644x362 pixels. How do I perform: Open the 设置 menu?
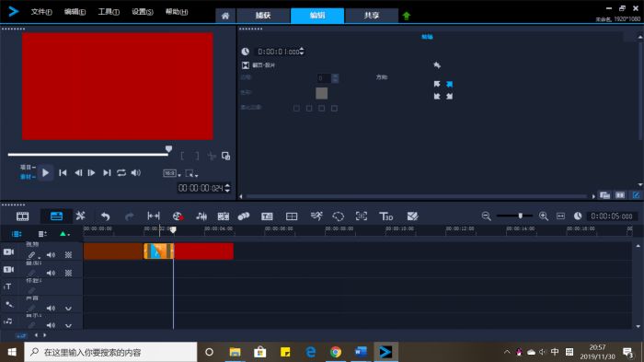(142, 12)
